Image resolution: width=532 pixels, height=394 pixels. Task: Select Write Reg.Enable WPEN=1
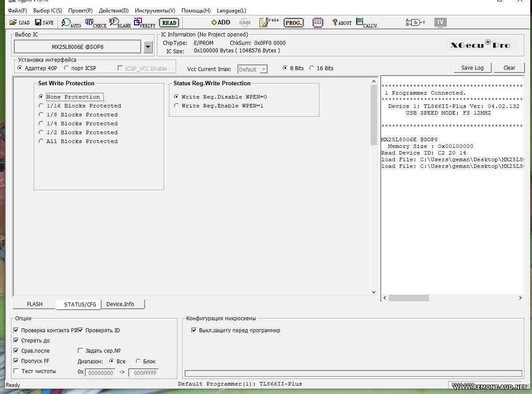pyautogui.click(x=177, y=106)
